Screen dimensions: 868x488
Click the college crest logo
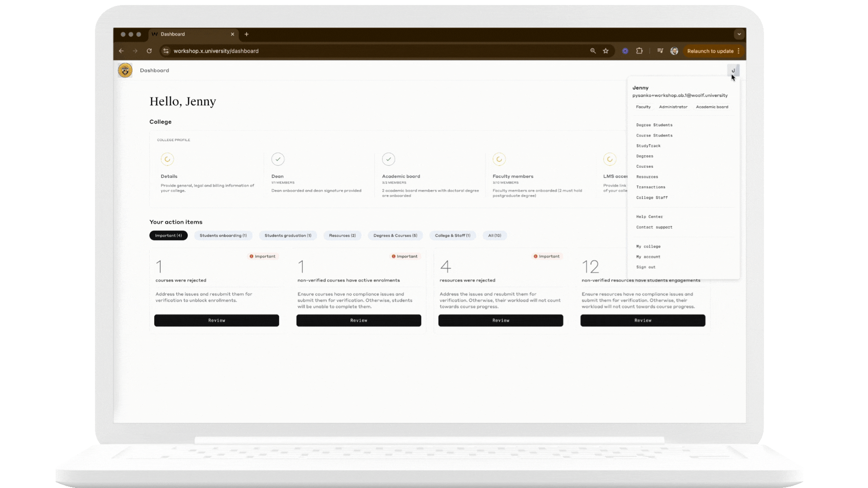[125, 70]
